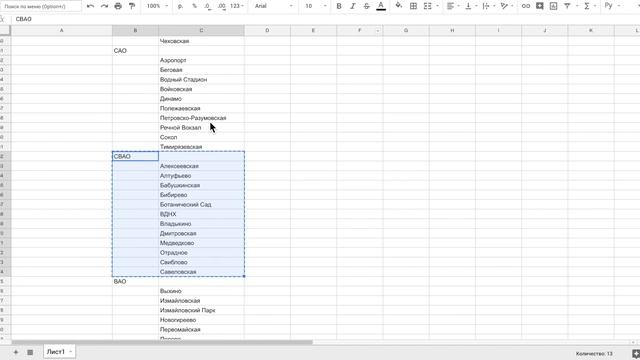
Task: Click the Количество: 13 status summary
Action: coord(594,353)
